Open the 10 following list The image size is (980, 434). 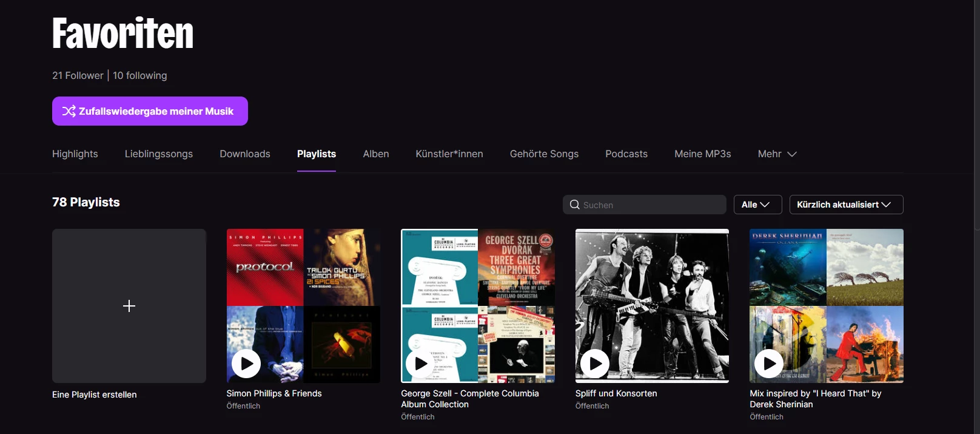(x=140, y=76)
